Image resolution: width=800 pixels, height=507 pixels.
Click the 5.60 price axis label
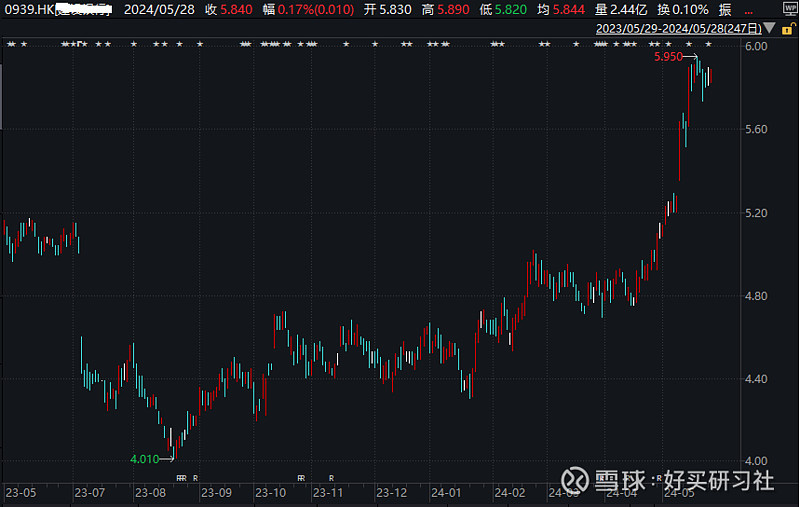tap(756, 130)
